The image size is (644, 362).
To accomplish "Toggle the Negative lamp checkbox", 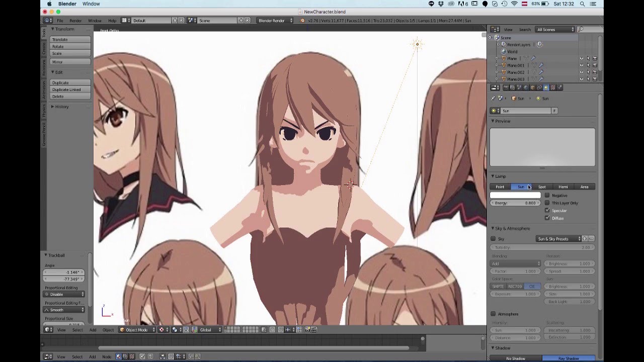I will pos(547,195).
